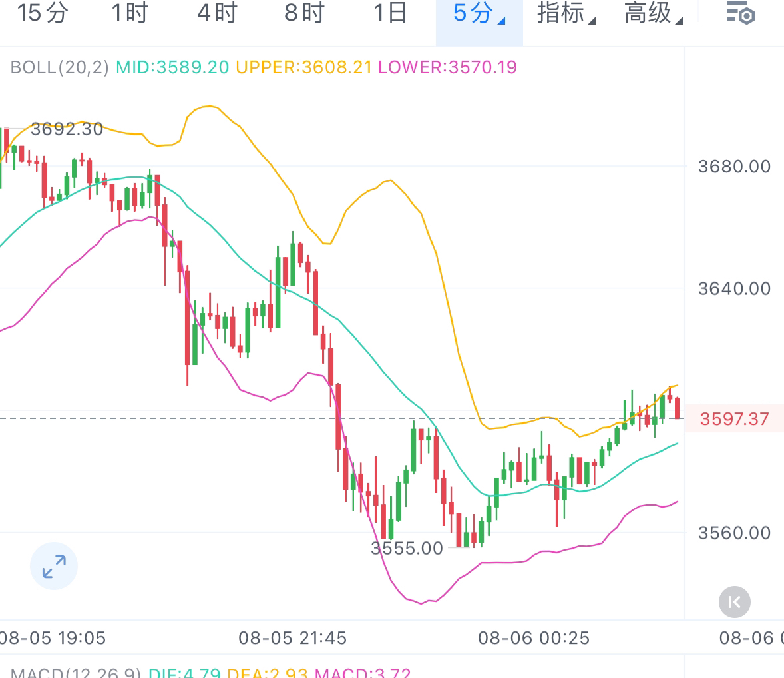Expand chart to fullscreen view
Screen dimensions: 784x678
(54, 567)
